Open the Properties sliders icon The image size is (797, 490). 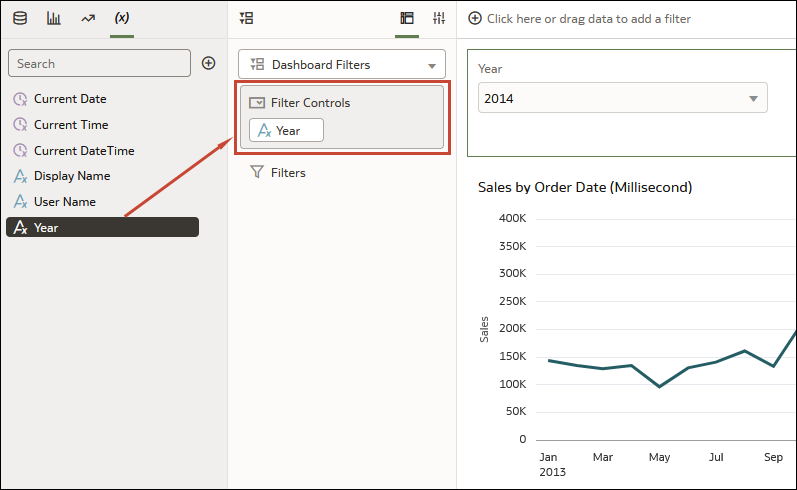click(438, 18)
